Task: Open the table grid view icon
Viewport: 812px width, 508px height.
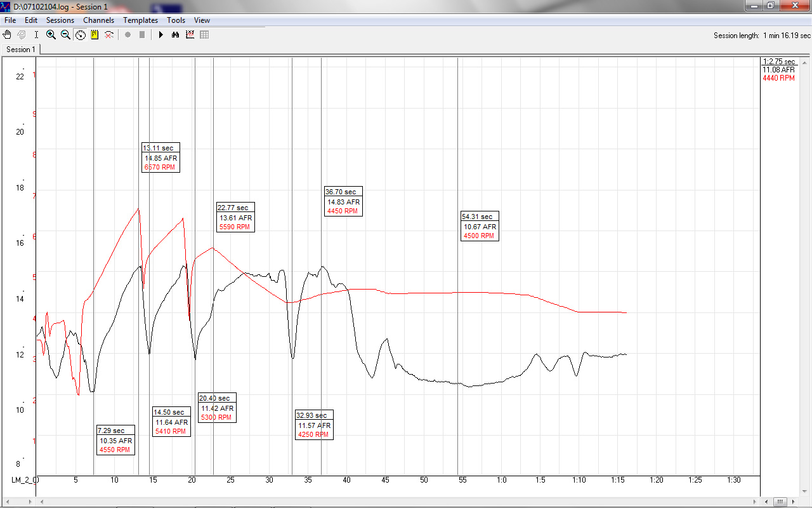Action: 204,35
